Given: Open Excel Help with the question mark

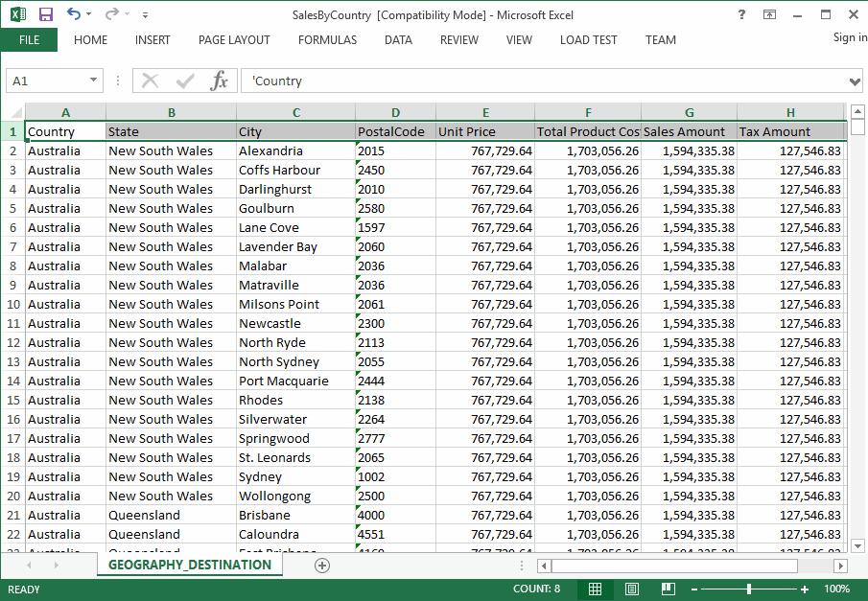Looking at the screenshot, I should [x=741, y=14].
